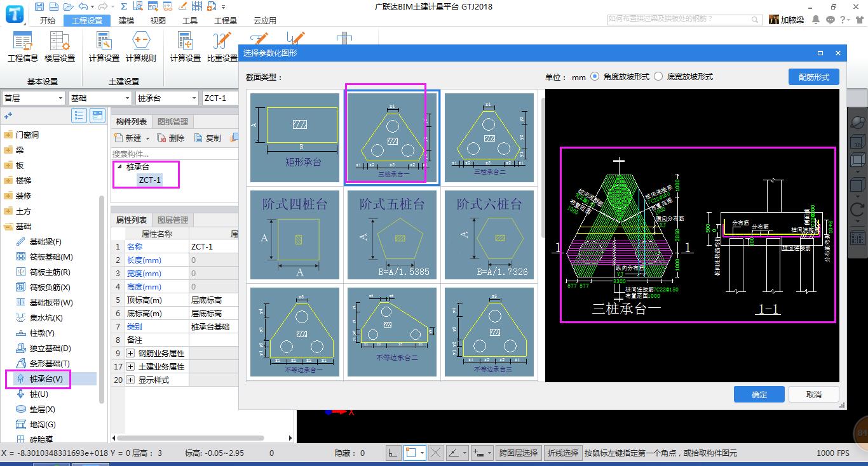The width and height of the screenshot is (868, 466).
Task: Select 角度放坡形式 radio button
Action: (x=595, y=77)
